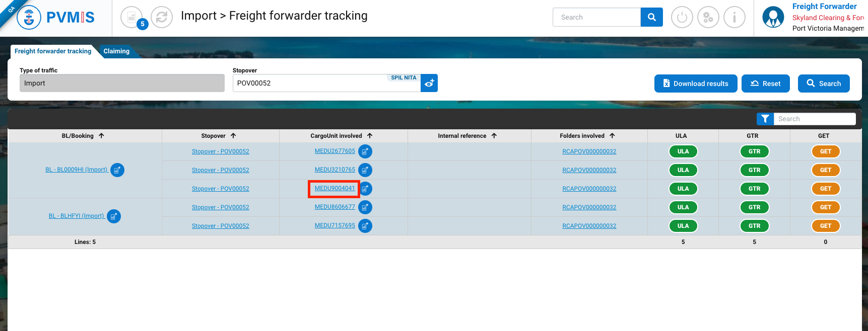The image size is (868, 331).
Task: Click action icon next to MEDU2677605
Action: 365,151
